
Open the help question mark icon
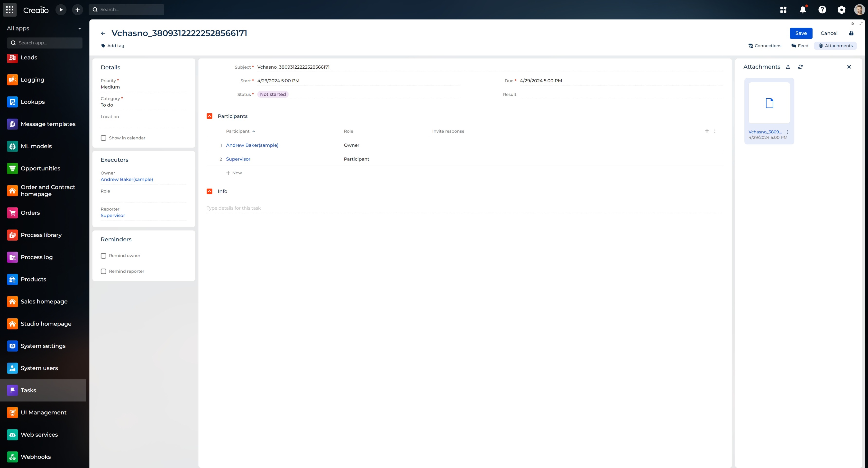(822, 10)
